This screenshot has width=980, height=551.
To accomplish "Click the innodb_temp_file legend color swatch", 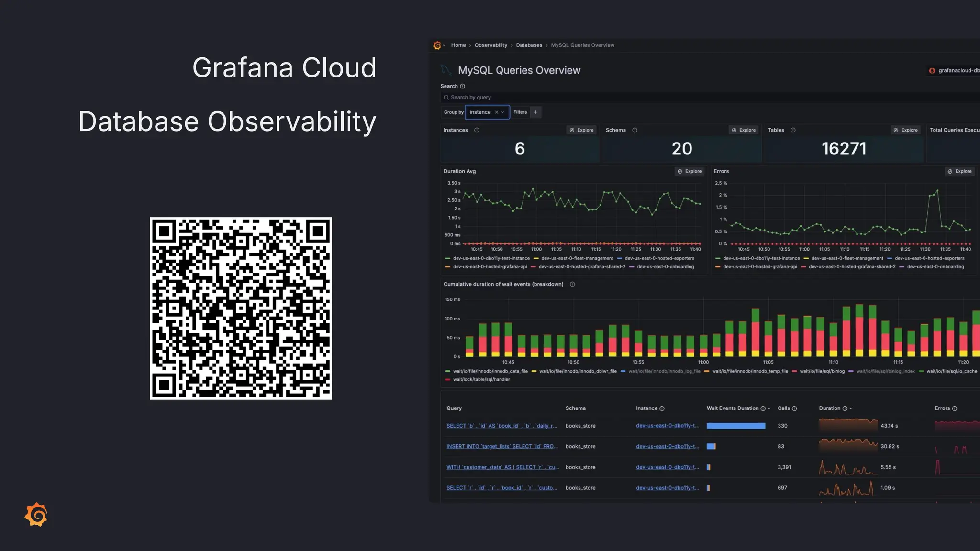I will click(x=707, y=371).
